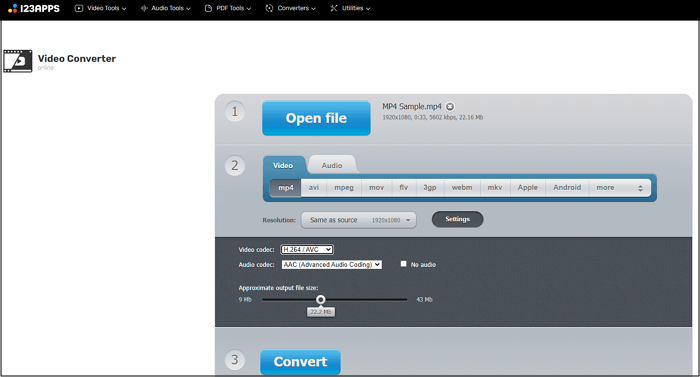Choose the mpeg format

coord(344,188)
